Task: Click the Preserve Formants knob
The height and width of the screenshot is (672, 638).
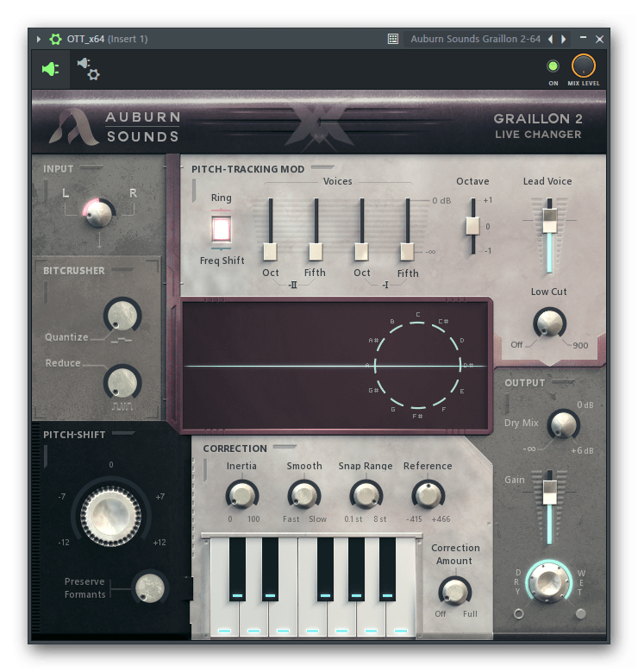Action: 149,587
